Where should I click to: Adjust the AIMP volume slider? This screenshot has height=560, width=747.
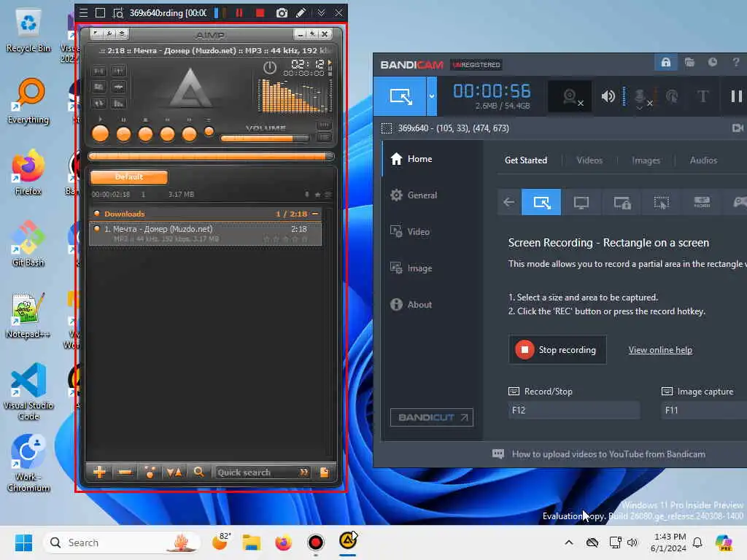[x=264, y=139]
